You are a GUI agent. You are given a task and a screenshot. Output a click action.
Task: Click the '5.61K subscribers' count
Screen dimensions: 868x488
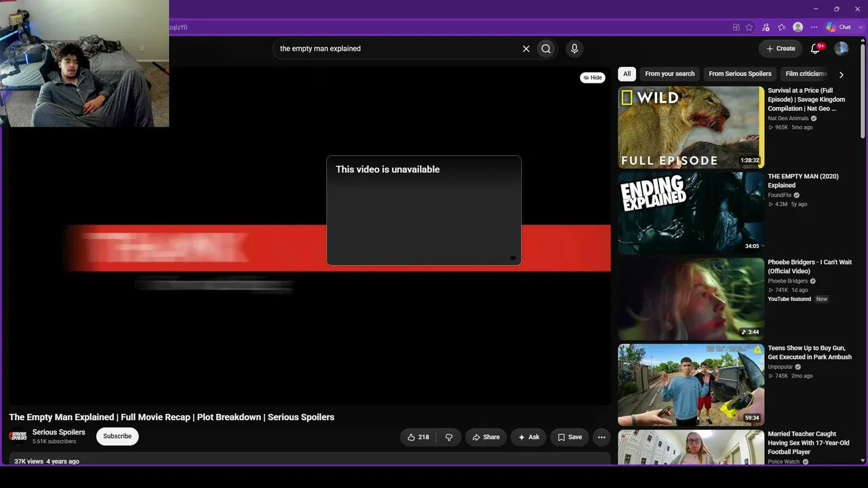tap(54, 442)
